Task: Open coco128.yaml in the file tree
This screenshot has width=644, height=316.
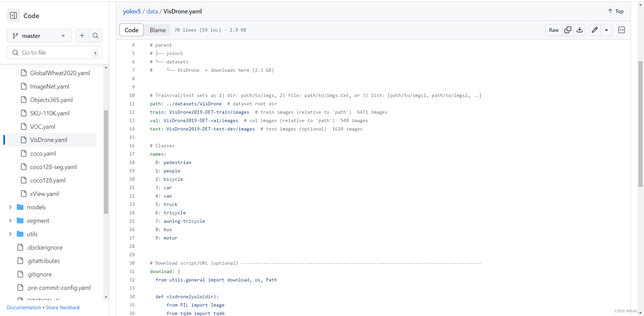Action: (48, 180)
